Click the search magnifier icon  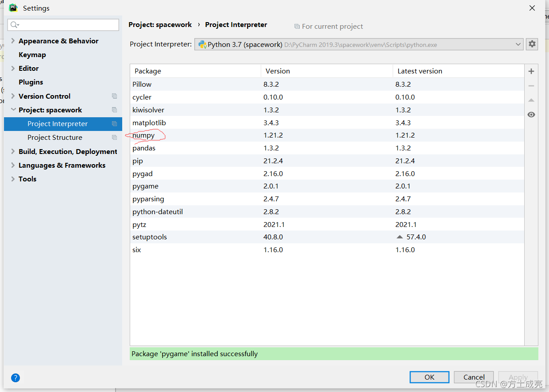(x=15, y=25)
